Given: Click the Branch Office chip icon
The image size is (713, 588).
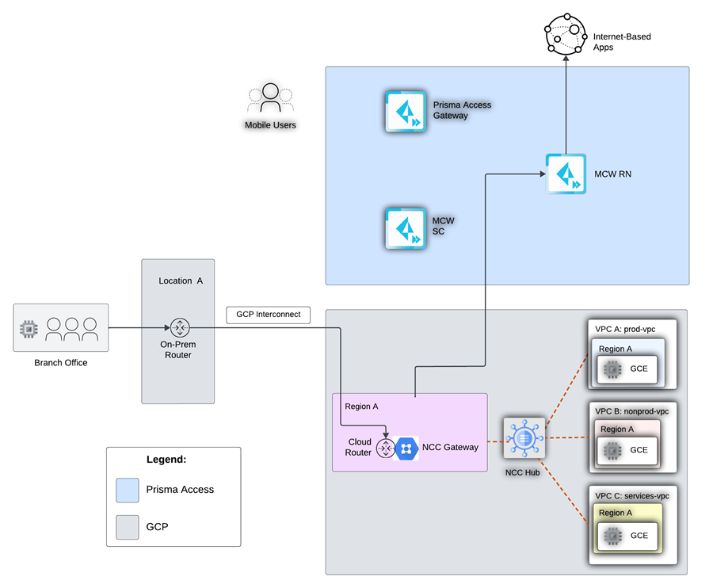Looking at the screenshot, I should point(29,328).
